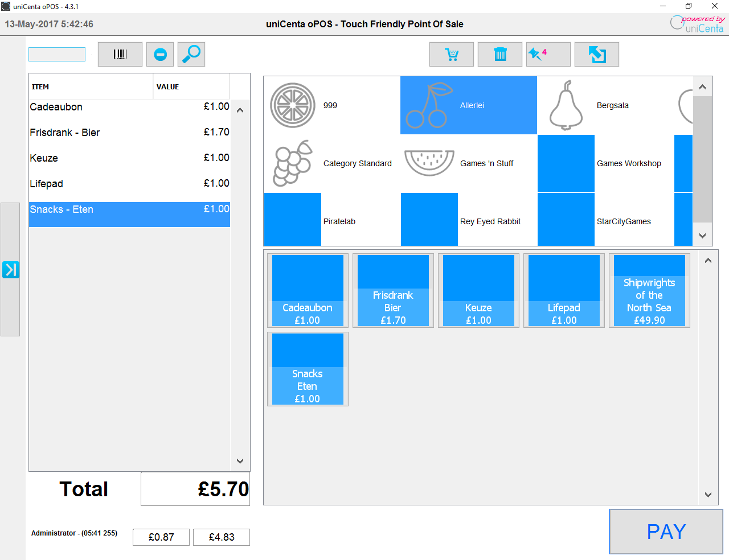The image size is (729, 560).
Task: Click the VALUE column header
Action: click(191, 87)
